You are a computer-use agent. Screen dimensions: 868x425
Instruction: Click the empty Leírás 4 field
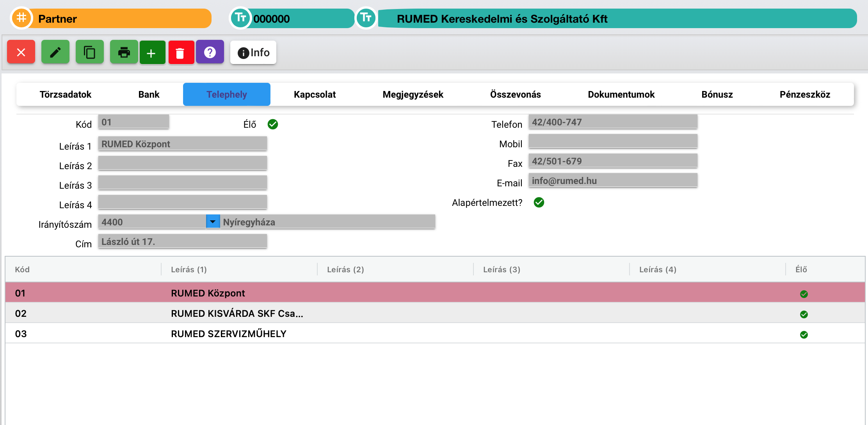[x=183, y=202]
